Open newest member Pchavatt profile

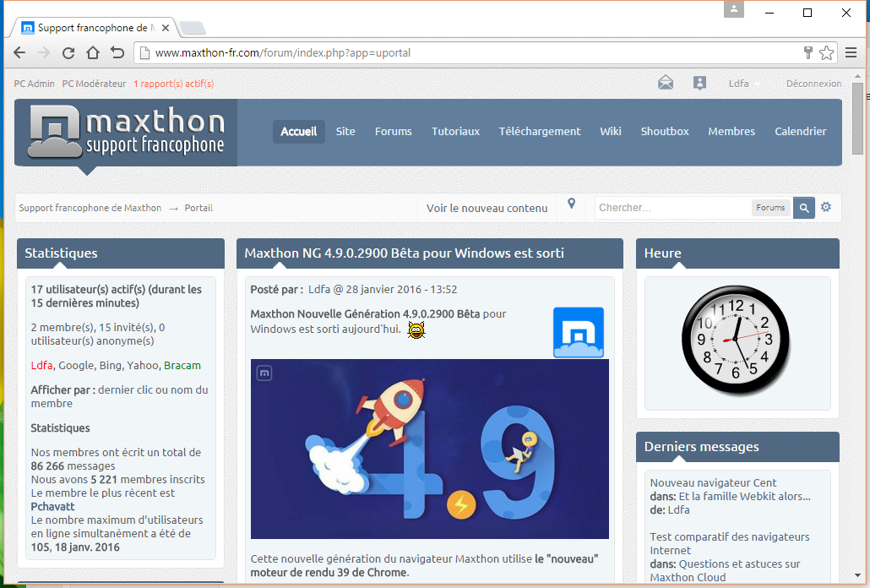click(52, 506)
